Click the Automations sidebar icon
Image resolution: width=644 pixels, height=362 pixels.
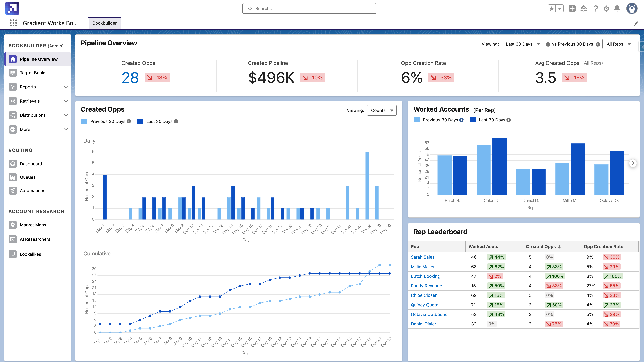(x=13, y=191)
